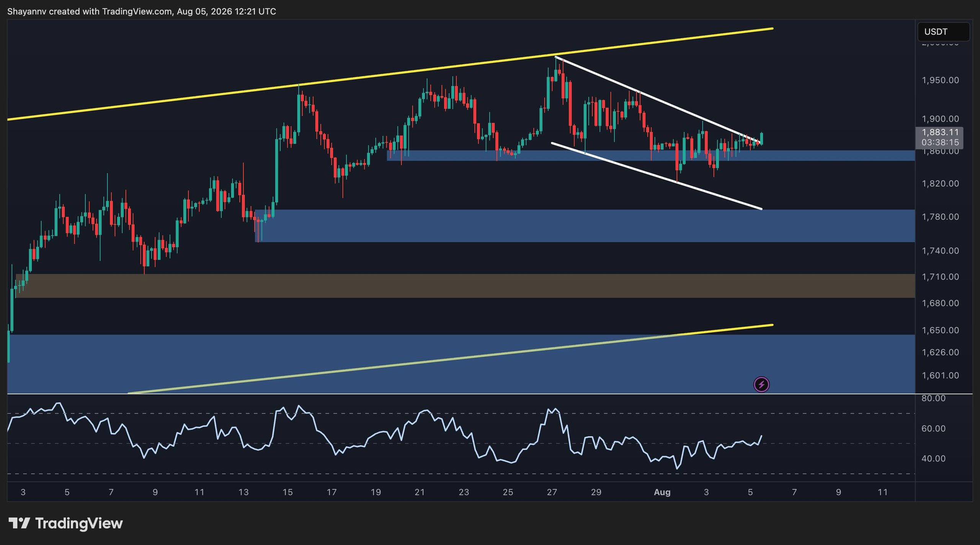980x545 pixels.
Task: Click the 29 date label on time axis
Action: click(x=596, y=492)
